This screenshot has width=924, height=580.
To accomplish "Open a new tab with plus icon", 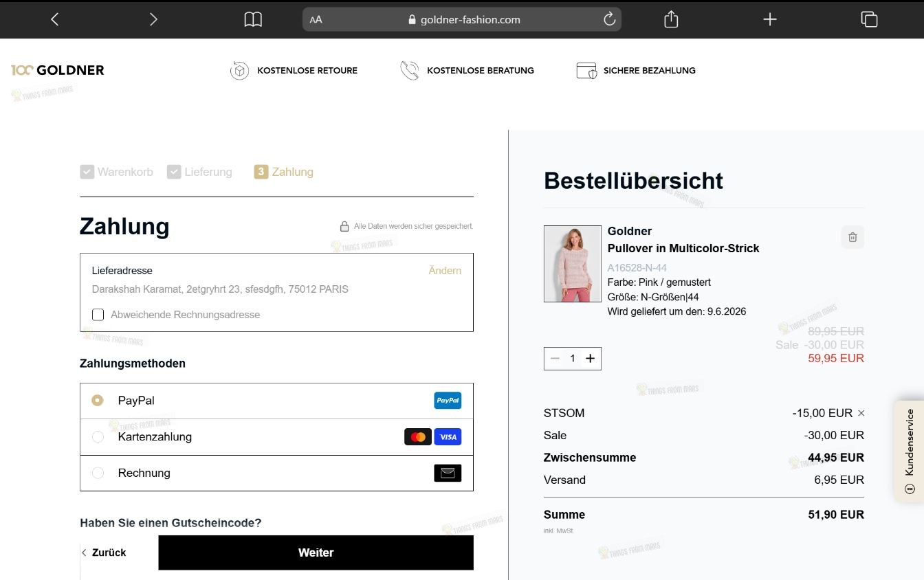I will (770, 19).
